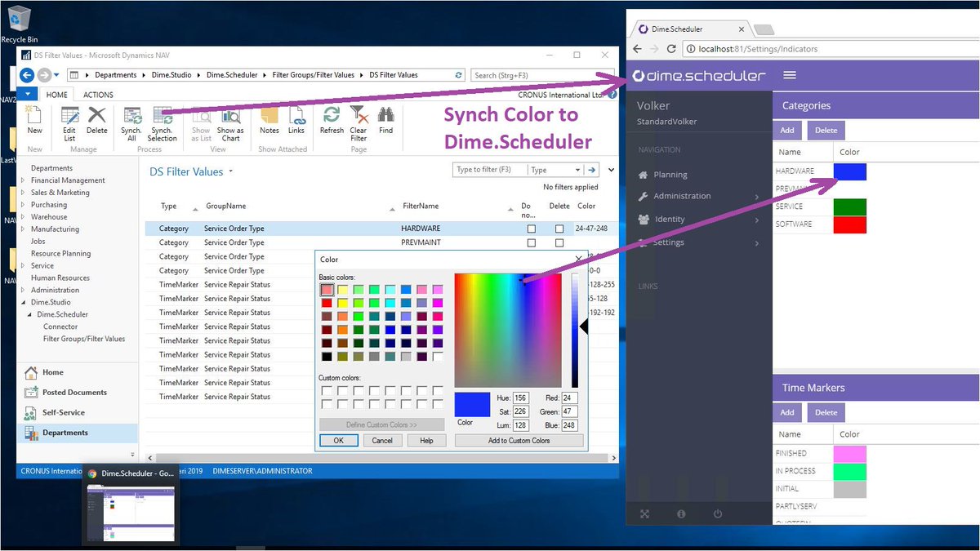Open the filter Type field dropdown
The image size is (980, 551).
click(x=577, y=170)
